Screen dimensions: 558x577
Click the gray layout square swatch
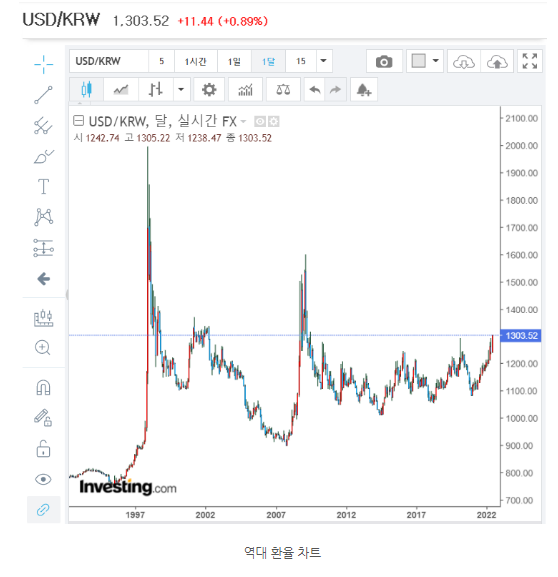418,61
